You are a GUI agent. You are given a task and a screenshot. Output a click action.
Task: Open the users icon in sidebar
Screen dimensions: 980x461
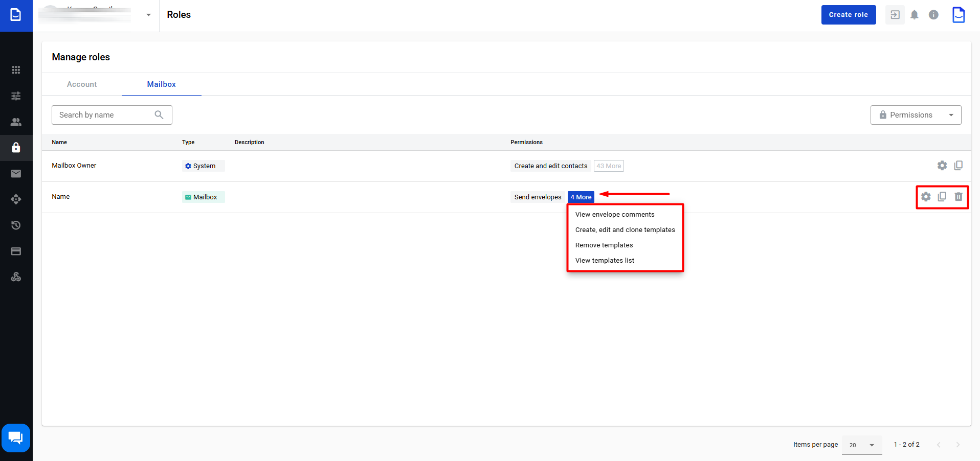[x=16, y=122]
